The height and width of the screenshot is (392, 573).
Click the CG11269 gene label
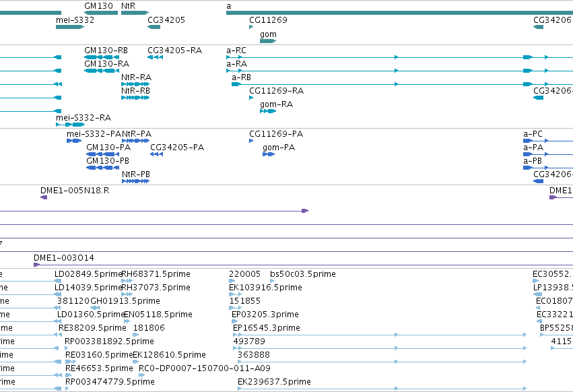pos(268,20)
